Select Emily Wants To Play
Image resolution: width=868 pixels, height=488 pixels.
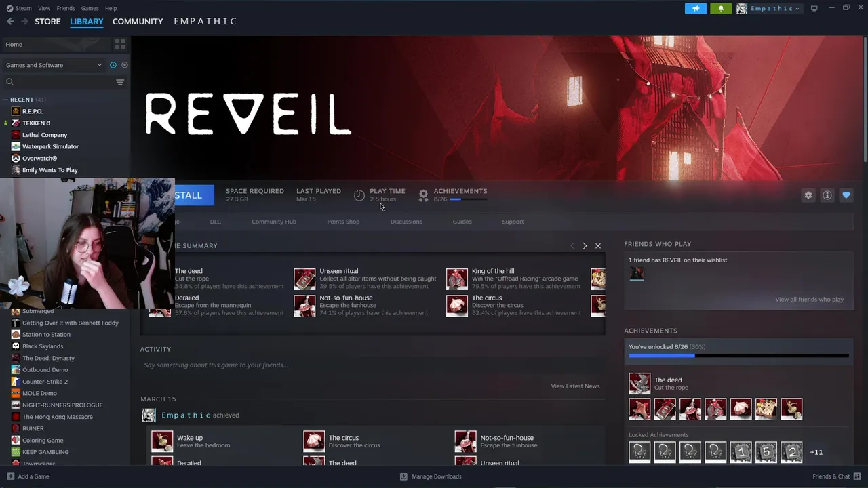50,170
